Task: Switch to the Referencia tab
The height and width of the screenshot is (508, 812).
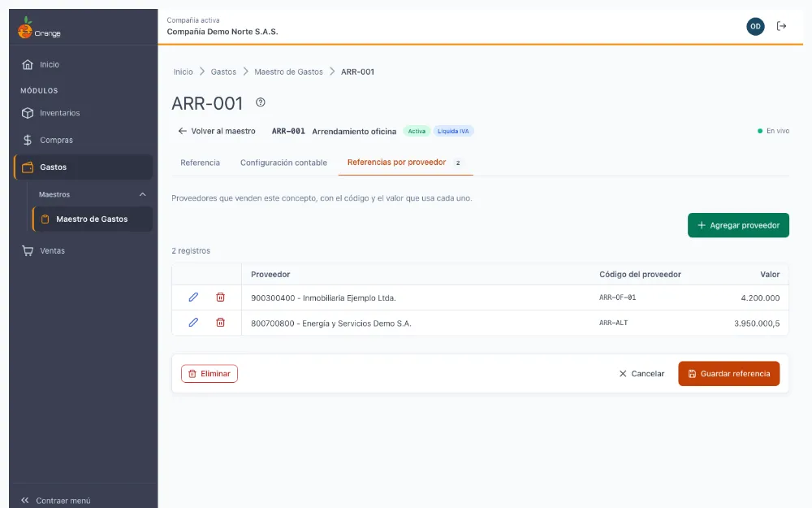Action: 200,163
